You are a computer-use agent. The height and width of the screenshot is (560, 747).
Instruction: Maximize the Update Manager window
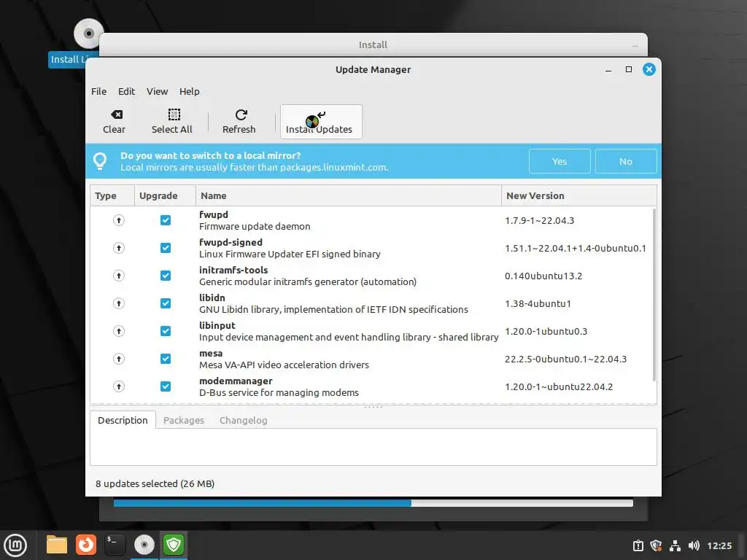click(629, 69)
